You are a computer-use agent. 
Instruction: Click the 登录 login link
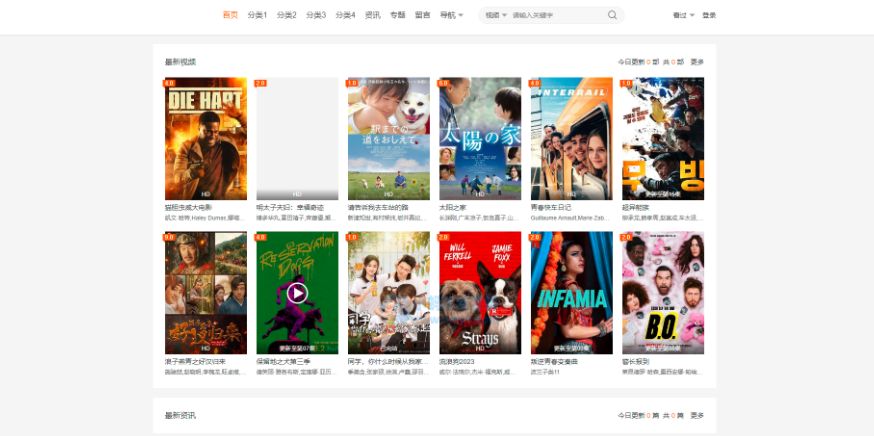pyautogui.click(x=709, y=15)
